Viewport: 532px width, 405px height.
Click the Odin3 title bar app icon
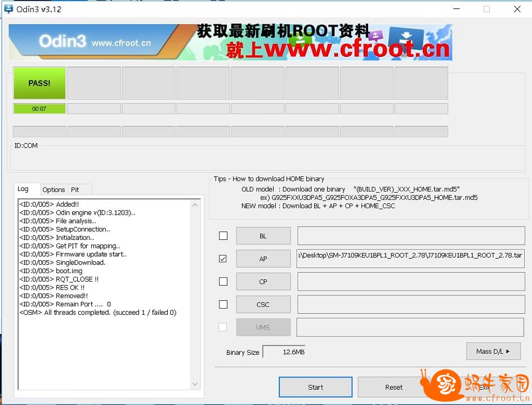pyautogui.click(x=8, y=9)
